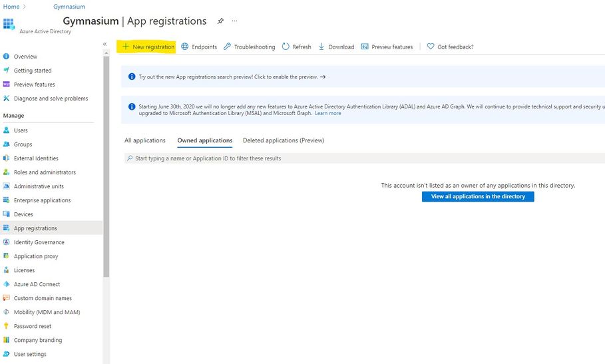This screenshot has width=605, height=364.
Task: Open the Learn more link
Action: click(x=327, y=113)
